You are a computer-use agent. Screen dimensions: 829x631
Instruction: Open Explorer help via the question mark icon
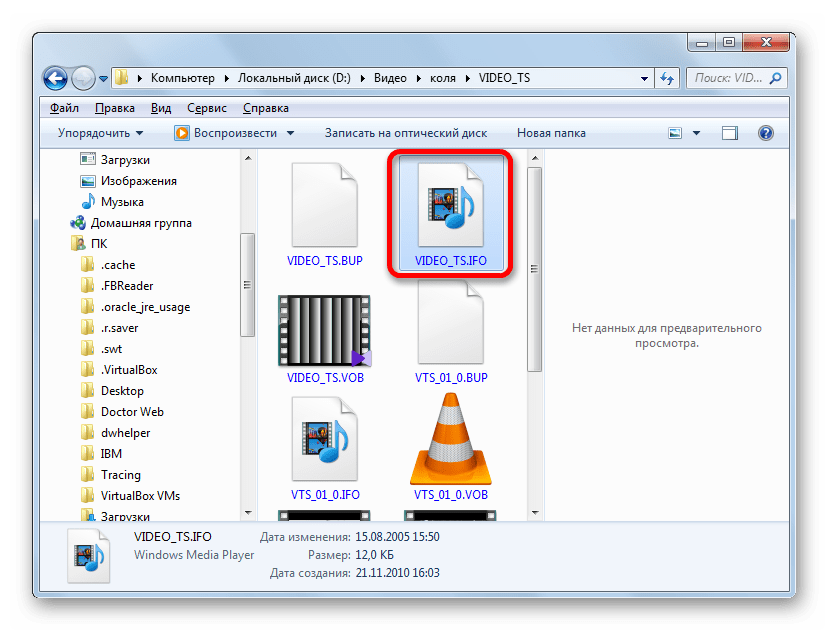coord(765,132)
